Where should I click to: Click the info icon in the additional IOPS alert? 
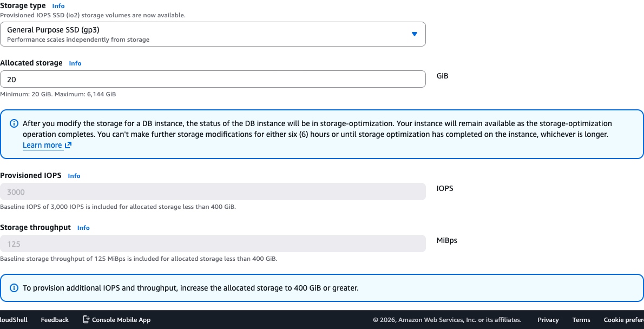point(15,288)
